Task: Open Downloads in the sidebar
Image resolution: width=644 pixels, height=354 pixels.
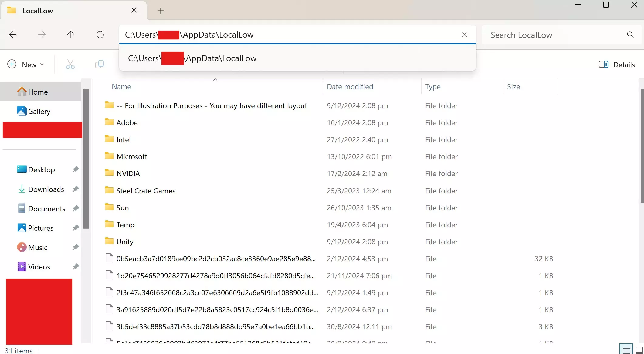Action: [46, 189]
